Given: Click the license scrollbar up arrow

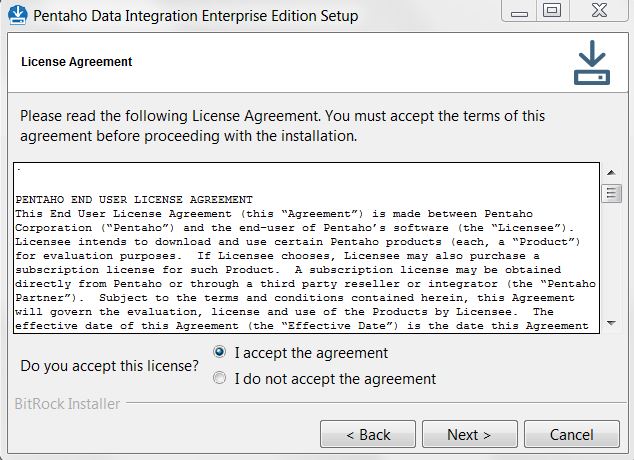Looking at the screenshot, I should coord(611,170).
